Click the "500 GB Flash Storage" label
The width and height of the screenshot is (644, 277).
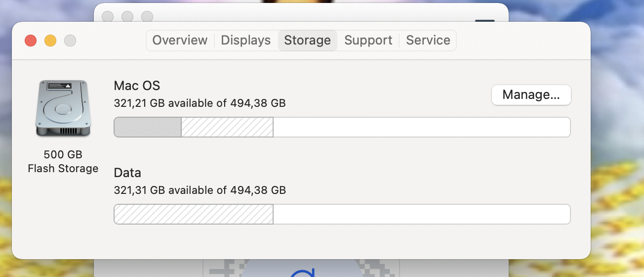[x=63, y=162]
